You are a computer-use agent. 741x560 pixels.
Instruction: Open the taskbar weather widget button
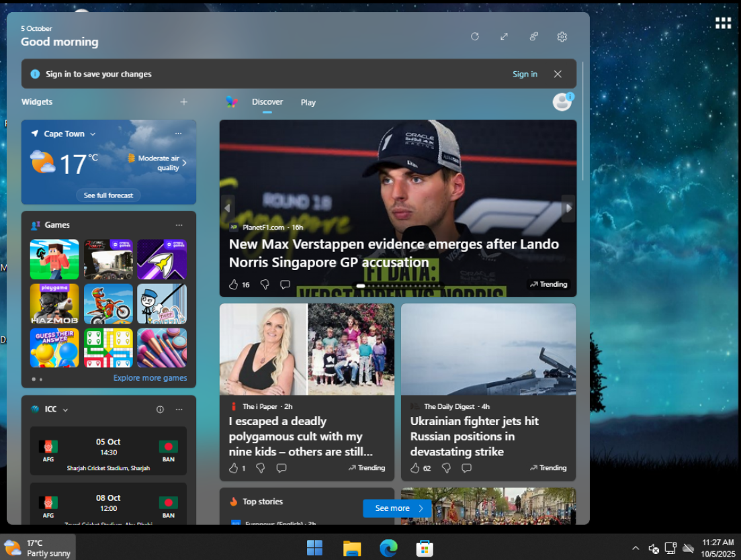(38, 548)
